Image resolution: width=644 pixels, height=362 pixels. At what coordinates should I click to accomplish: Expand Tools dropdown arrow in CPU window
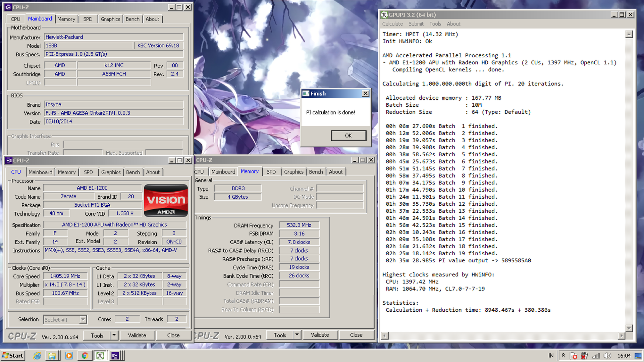(x=114, y=335)
